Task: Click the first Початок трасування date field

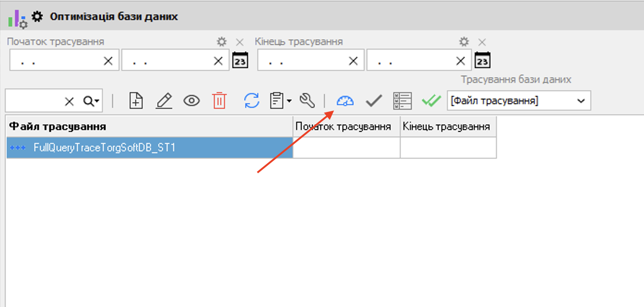Action: (56, 61)
